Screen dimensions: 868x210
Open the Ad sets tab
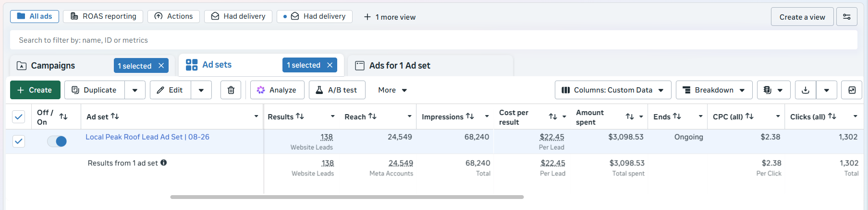[217, 65]
